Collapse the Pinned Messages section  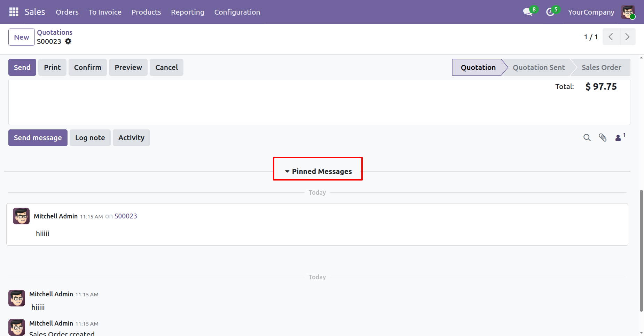click(318, 171)
